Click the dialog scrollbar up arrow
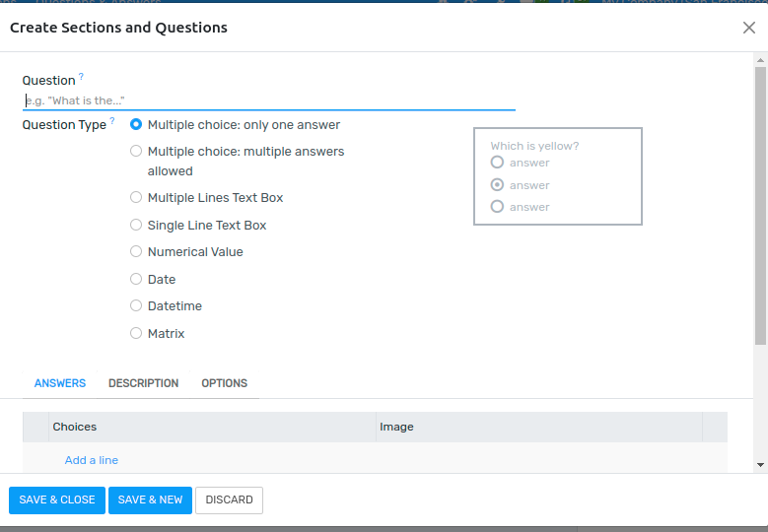This screenshot has height=532, width=768. (x=760, y=60)
